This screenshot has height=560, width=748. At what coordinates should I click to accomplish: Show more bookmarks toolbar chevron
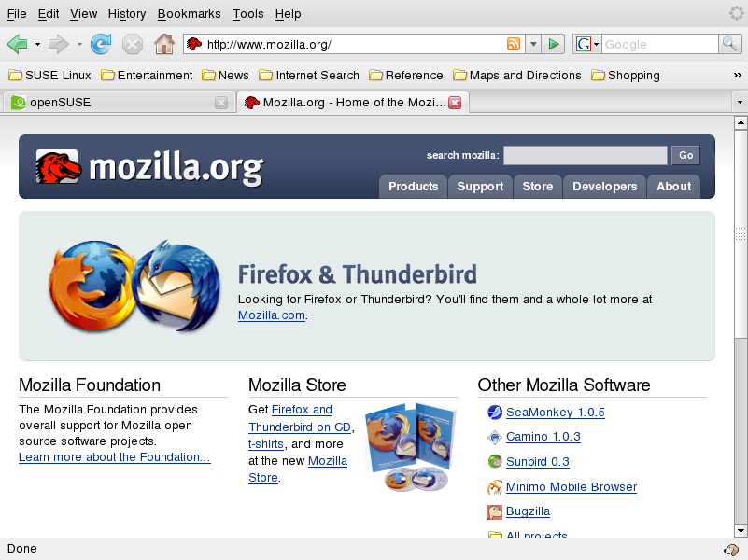pyautogui.click(x=737, y=76)
